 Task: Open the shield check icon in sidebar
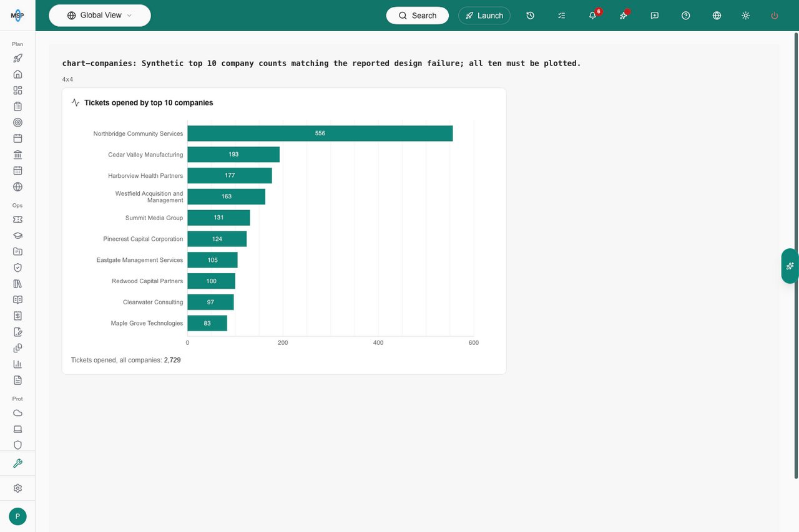point(17,268)
